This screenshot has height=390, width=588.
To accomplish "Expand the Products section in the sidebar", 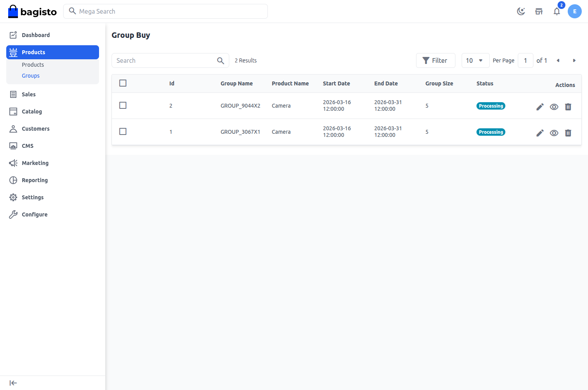I will [34, 52].
